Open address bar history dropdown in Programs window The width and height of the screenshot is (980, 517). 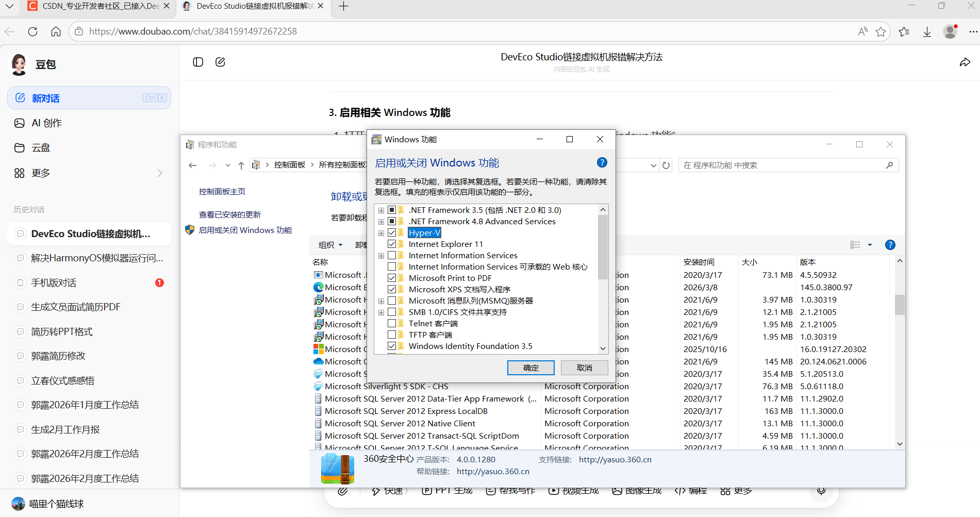coord(654,165)
